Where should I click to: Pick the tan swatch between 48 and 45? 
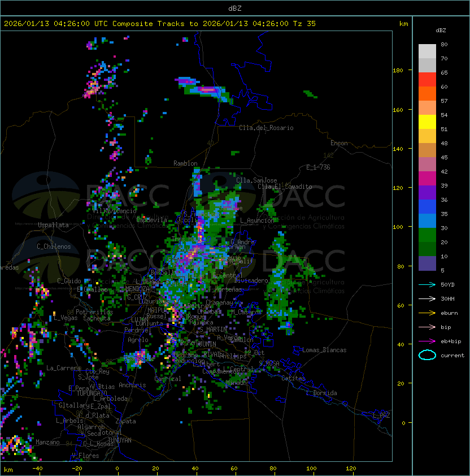[427, 150]
